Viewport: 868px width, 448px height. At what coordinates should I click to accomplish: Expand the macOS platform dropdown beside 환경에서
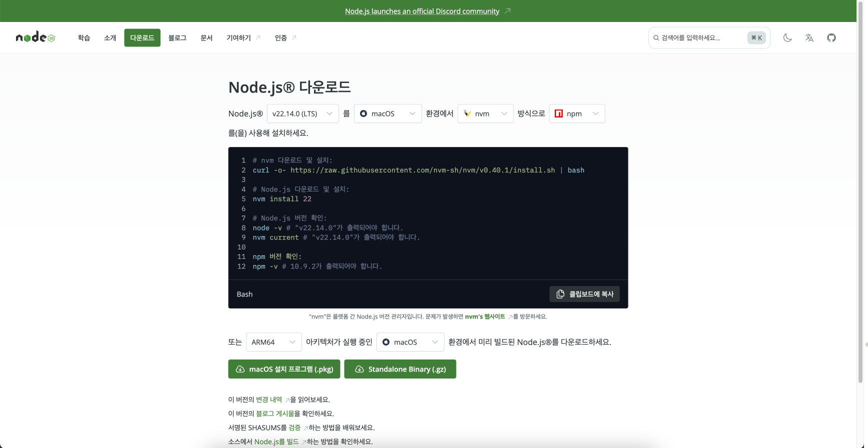[x=388, y=113]
